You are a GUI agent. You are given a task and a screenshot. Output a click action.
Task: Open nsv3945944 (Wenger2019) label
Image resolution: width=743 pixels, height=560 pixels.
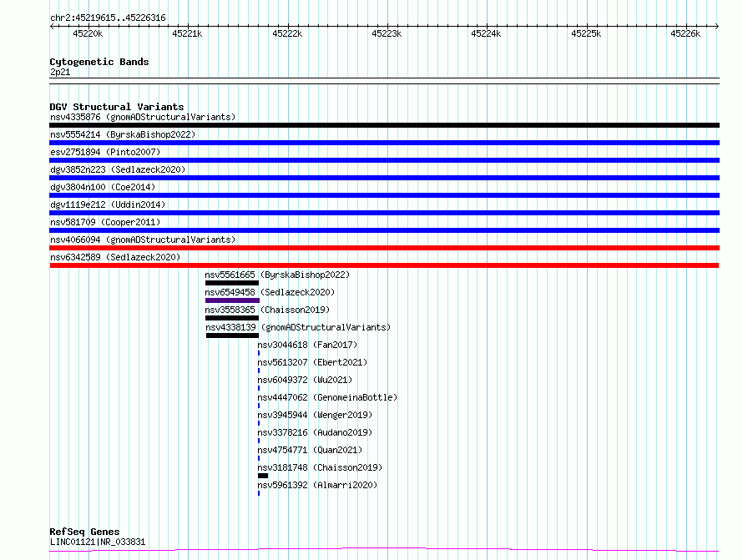tap(315, 415)
